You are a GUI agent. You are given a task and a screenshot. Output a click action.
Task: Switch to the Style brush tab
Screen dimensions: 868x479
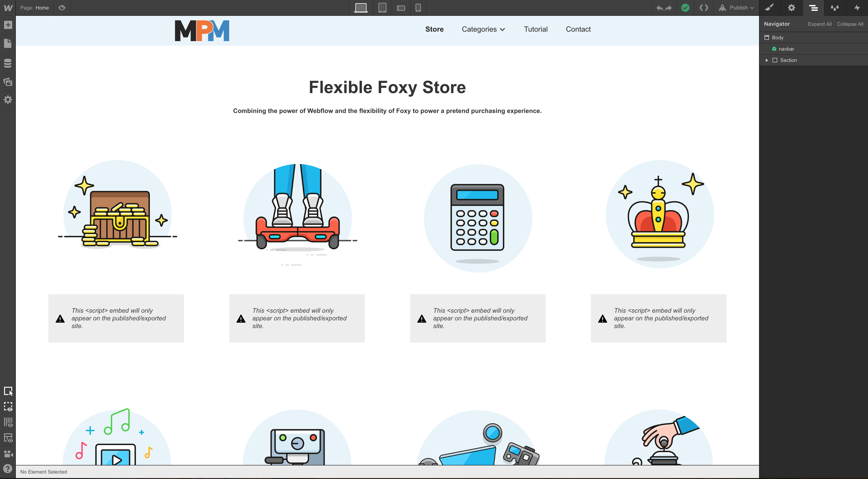pyautogui.click(x=769, y=8)
